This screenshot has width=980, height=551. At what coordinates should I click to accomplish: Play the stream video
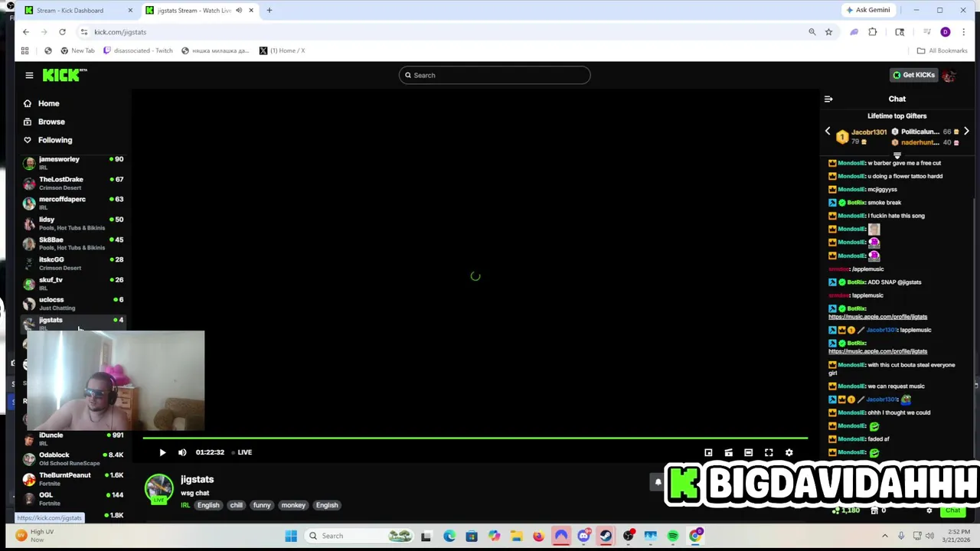click(x=162, y=452)
